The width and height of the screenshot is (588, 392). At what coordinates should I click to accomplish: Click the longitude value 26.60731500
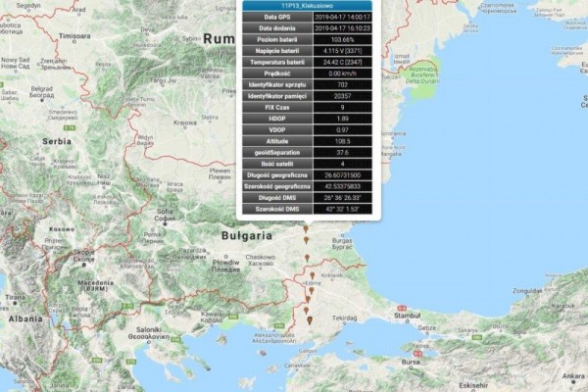click(x=342, y=175)
